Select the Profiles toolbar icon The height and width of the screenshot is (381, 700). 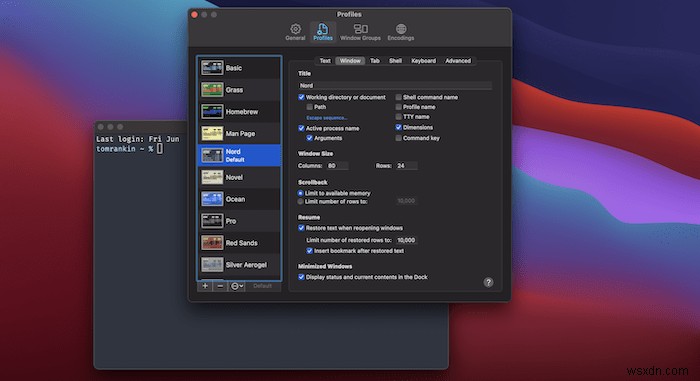point(323,32)
